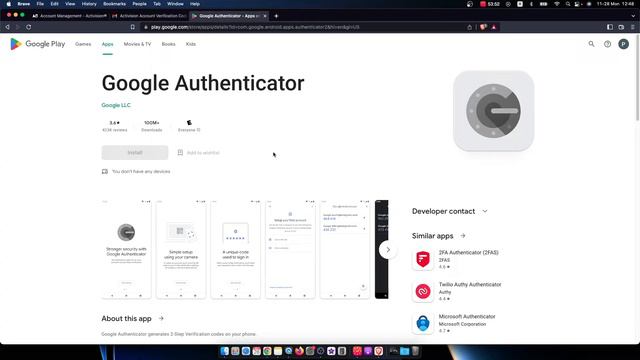Open the Microsoft Authenticator app icon
Image resolution: width=640 pixels, height=360 pixels.
pyautogui.click(x=423, y=323)
